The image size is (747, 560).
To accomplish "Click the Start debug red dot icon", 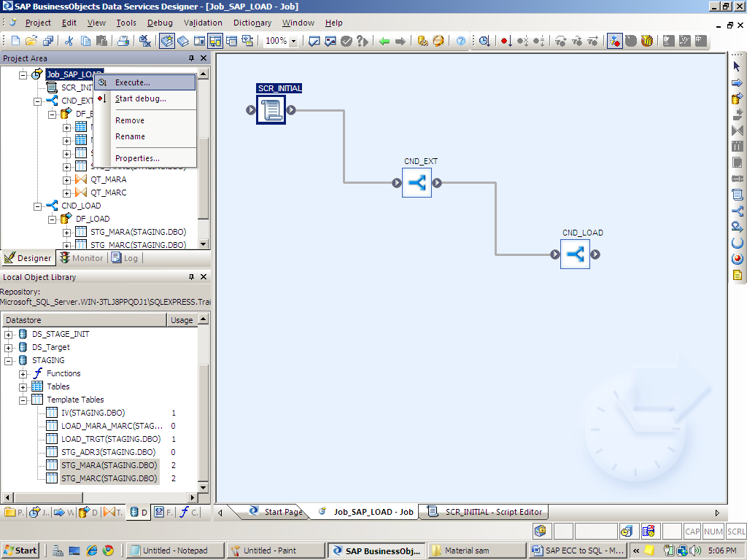I will [x=506, y=41].
